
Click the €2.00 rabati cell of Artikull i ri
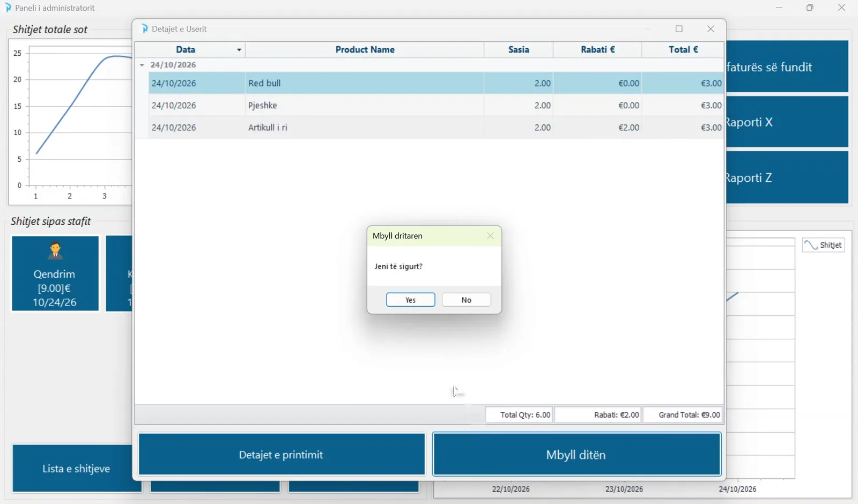[x=597, y=127]
